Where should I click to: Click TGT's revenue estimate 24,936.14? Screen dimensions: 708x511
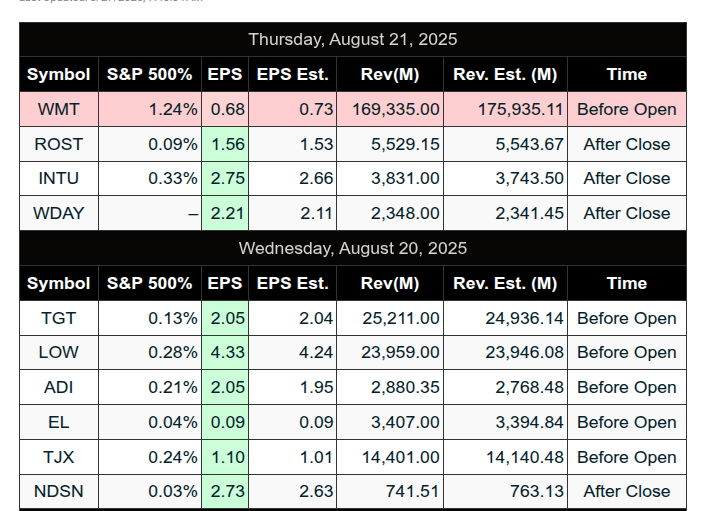click(505, 318)
